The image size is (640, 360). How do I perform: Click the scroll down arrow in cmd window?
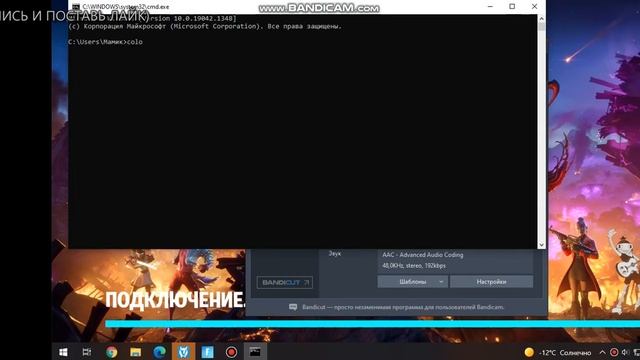click(542, 245)
